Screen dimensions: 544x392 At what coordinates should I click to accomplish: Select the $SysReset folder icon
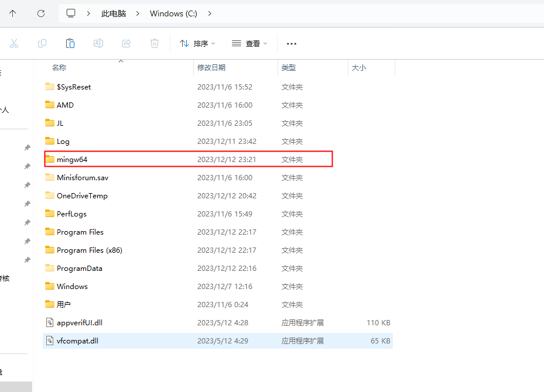point(50,87)
